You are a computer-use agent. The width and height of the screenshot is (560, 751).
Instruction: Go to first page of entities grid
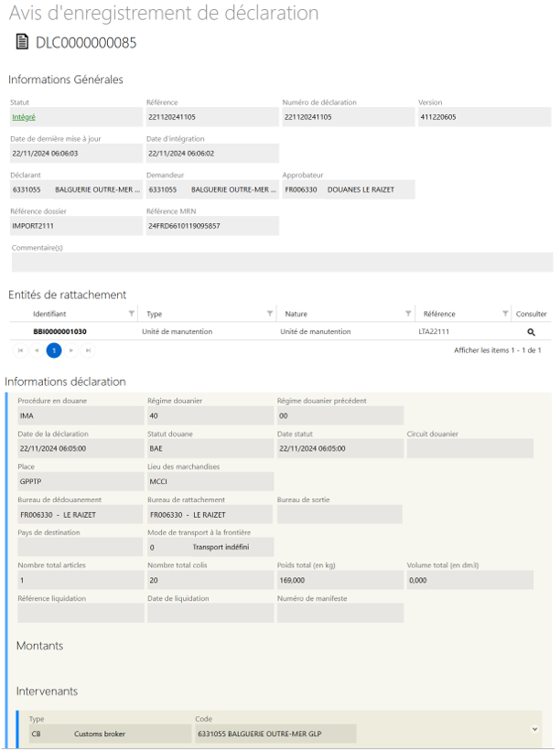tap(20, 350)
